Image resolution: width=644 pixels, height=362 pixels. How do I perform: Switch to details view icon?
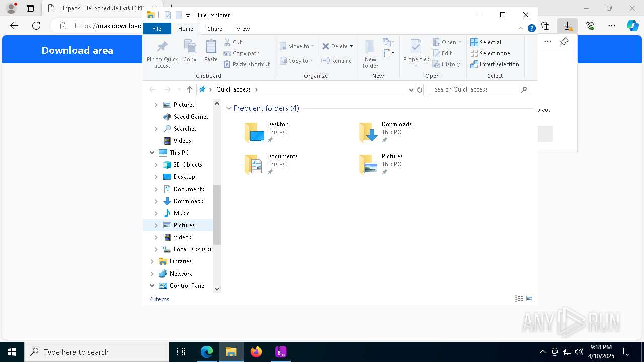pyautogui.click(x=519, y=299)
